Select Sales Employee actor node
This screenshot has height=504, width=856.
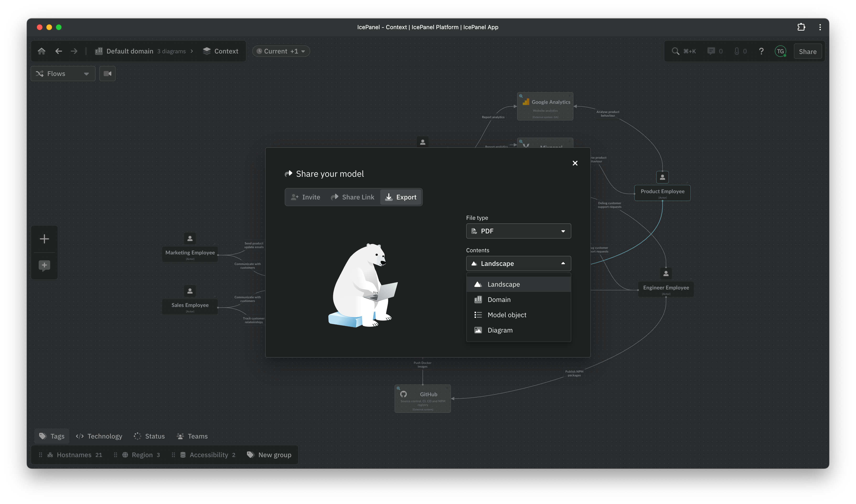click(x=190, y=307)
